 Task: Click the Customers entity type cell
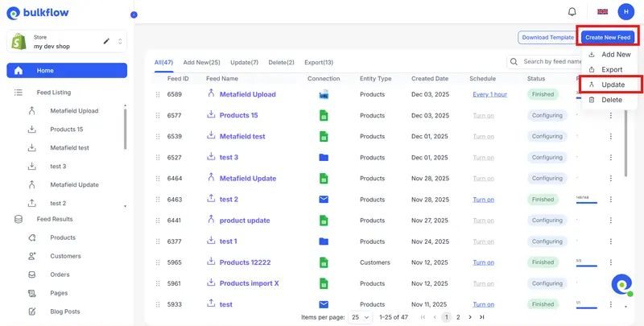point(375,262)
